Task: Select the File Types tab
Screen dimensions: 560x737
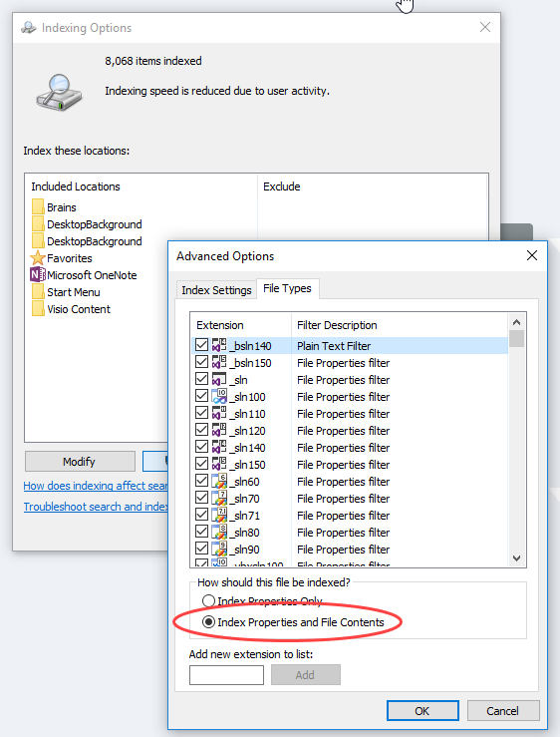Action: click(x=288, y=288)
